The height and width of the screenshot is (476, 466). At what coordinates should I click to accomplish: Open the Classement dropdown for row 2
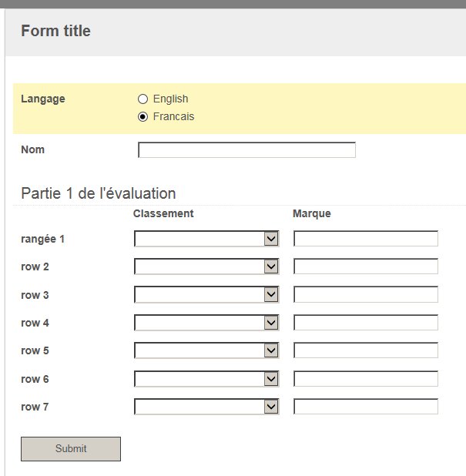pos(206,266)
